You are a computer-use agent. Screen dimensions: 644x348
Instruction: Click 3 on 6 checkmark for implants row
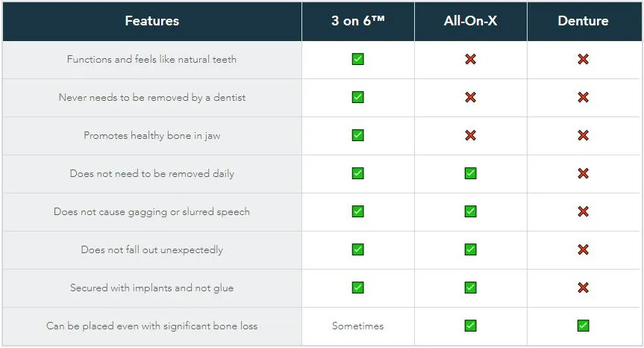click(x=357, y=288)
